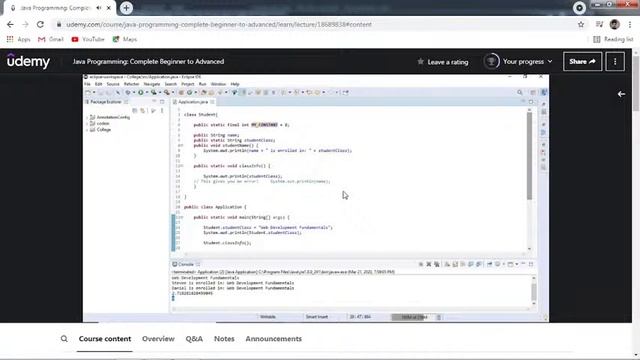This screenshot has height=360, width=640.
Task: Open the Apps bookmark shortcut
Action: click(x=18, y=39)
